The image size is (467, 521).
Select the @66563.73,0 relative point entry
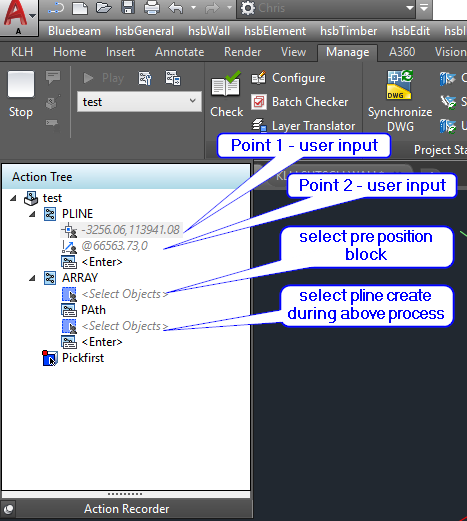click(114, 246)
